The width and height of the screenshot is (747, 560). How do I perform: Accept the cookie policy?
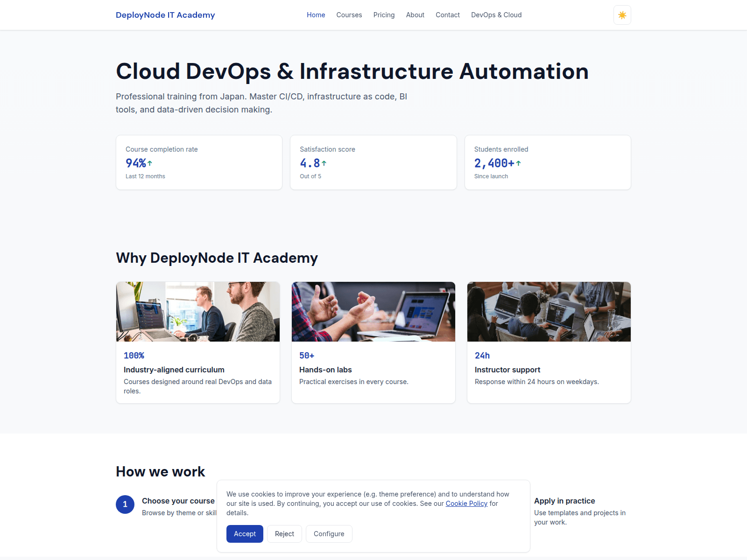click(x=245, y=533)
